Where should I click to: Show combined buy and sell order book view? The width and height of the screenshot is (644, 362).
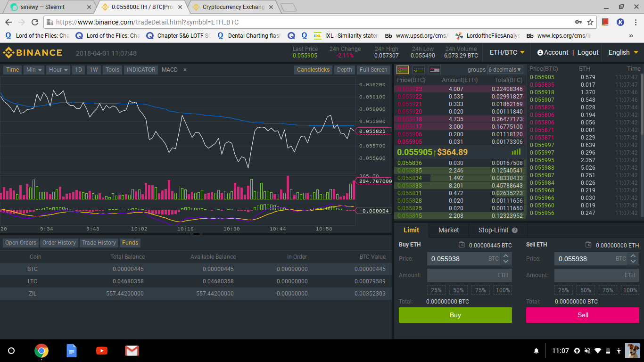coord(403,70)
